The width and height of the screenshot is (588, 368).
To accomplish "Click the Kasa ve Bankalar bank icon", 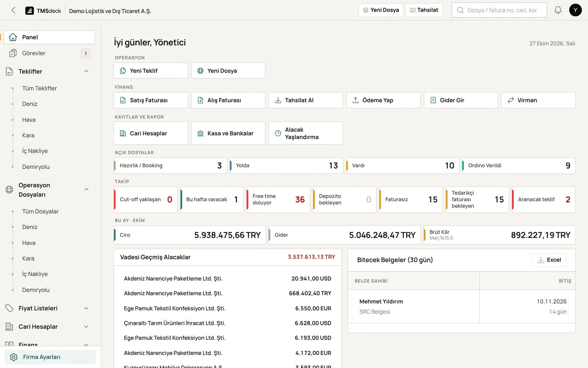I will tap(200, 133).
